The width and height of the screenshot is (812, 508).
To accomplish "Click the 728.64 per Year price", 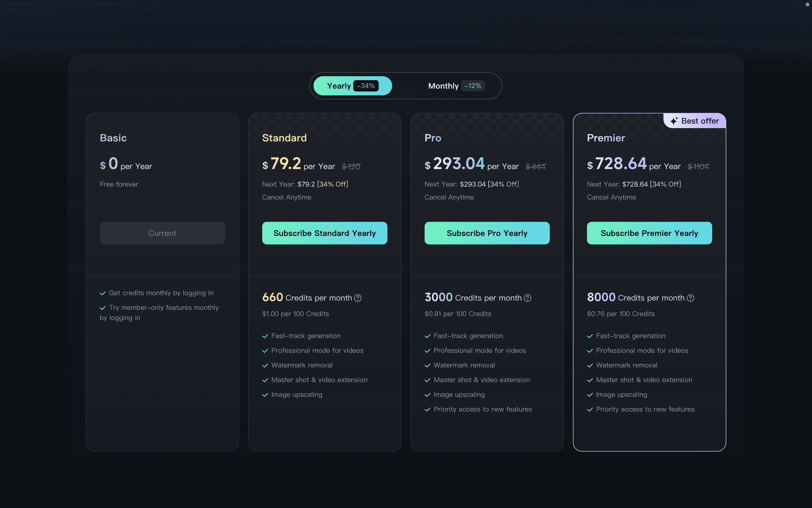I will click(x=634, y=164).
